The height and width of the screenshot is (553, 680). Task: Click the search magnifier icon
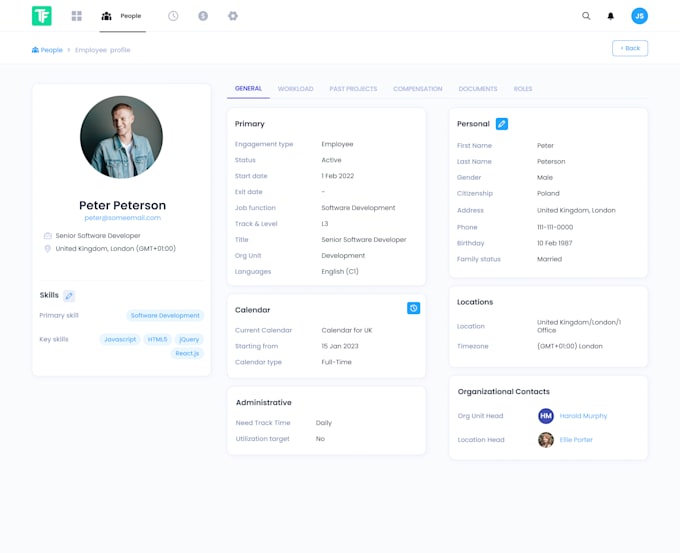tap(586, 16)
